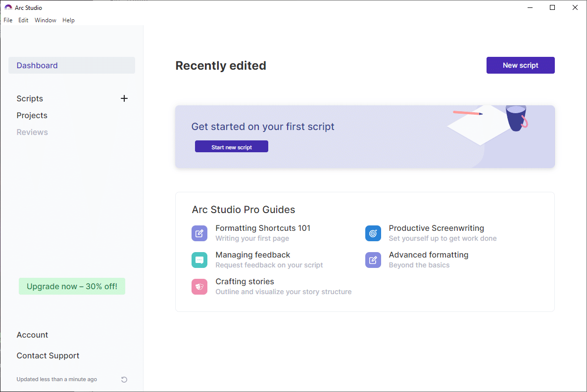
Task: Select the Advanced formatting pen icon
Action: [x=373, y=260]
